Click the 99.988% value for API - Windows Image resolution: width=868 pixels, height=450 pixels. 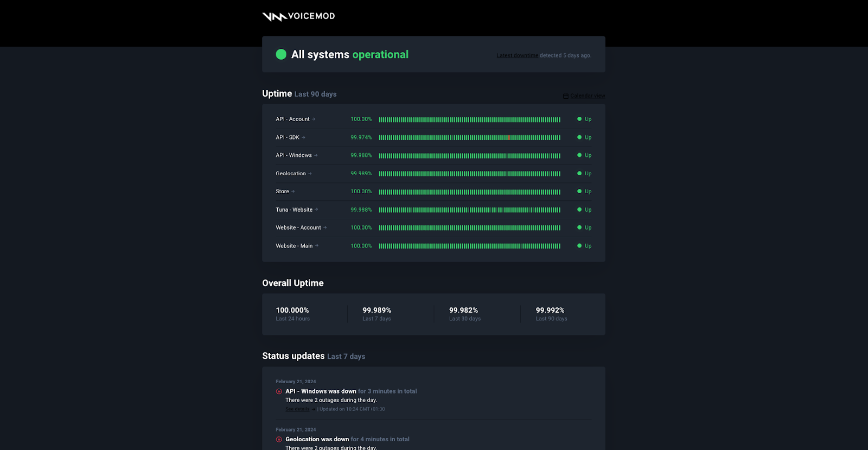click(361, 155)
